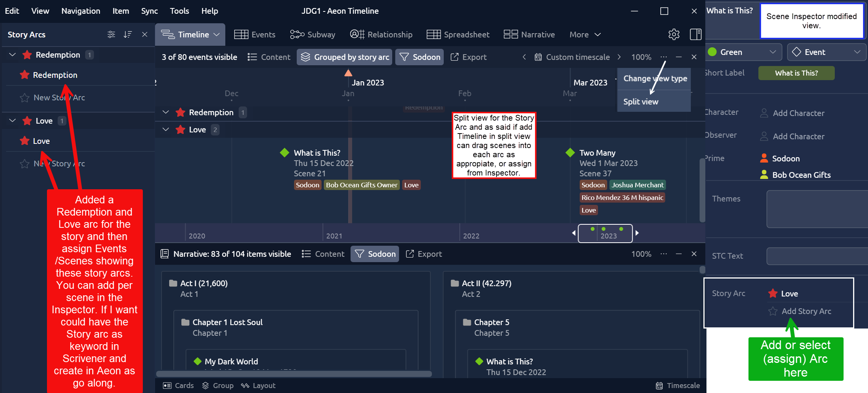Click Add Story Arc in inspector
The height and width of the screenshot is (393, 868).
point(806,311)
